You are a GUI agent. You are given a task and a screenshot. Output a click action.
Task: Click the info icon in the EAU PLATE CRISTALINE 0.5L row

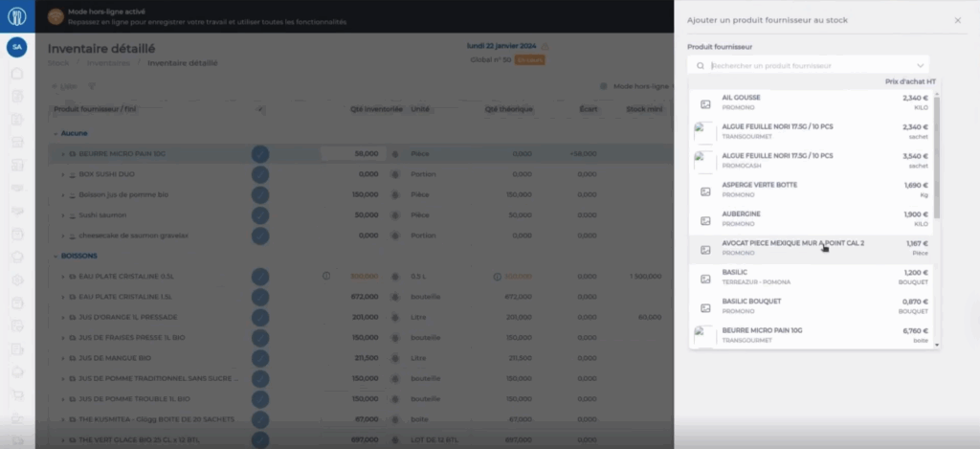pyautogui.click(x=326, y=276)
